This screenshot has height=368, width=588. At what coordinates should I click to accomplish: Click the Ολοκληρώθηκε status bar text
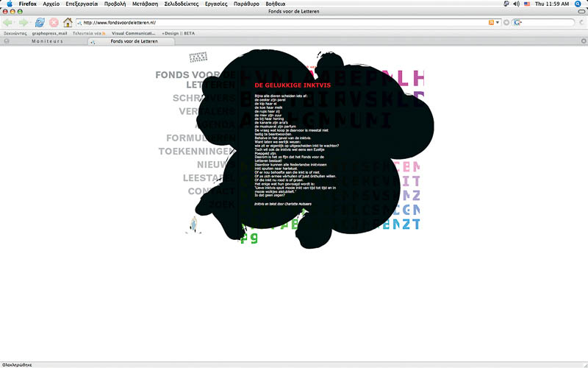[17, 364]
